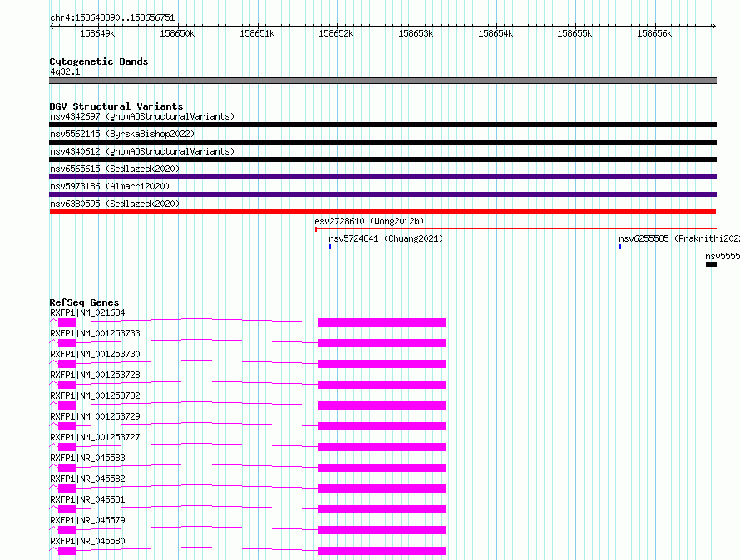Open the RXFP1|NR_045583 transcript label
Viewport: 740px width, 560px height.
pos(87,458)
